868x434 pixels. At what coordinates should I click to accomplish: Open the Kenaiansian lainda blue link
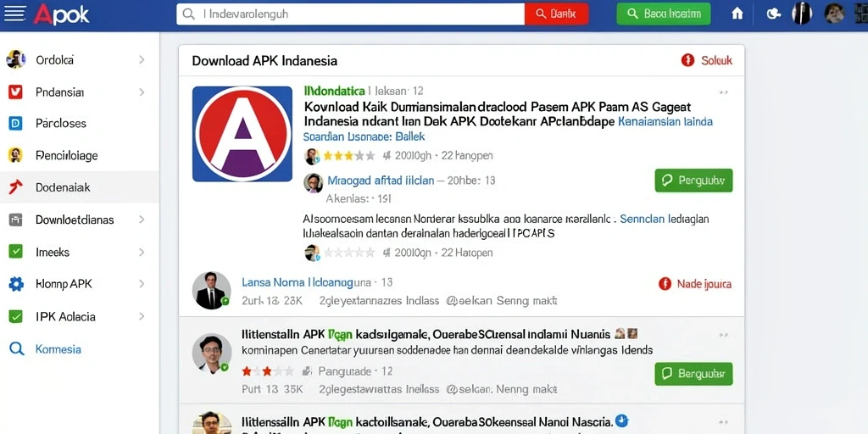(665, 122)
